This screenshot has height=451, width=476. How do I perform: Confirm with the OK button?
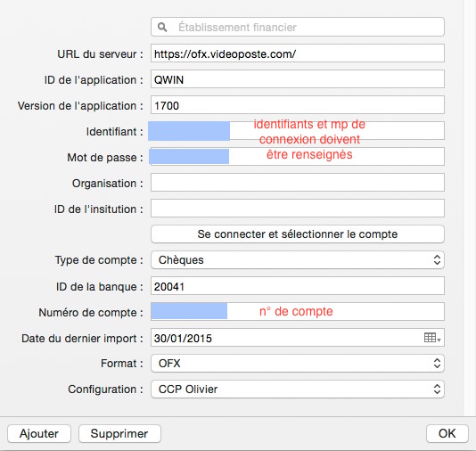(447, 434)
